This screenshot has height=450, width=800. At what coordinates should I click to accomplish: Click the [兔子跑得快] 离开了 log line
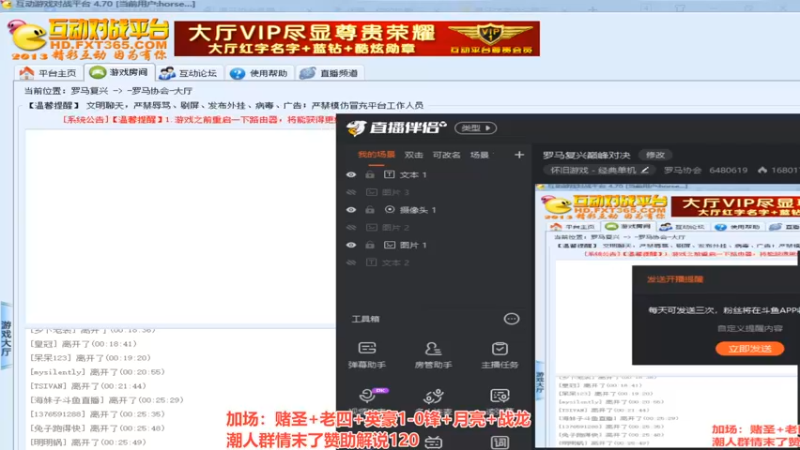tap(97, 428)
